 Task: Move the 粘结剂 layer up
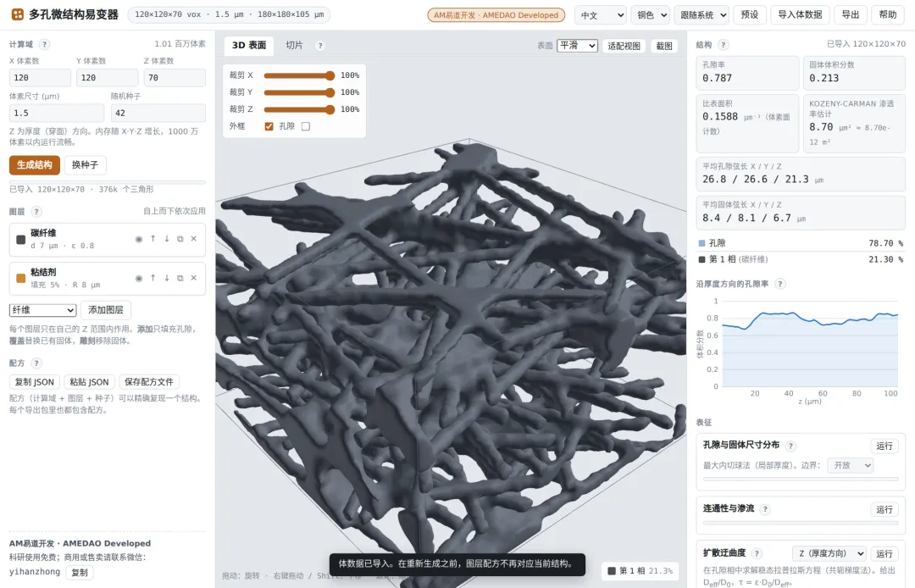pos(152,278)
